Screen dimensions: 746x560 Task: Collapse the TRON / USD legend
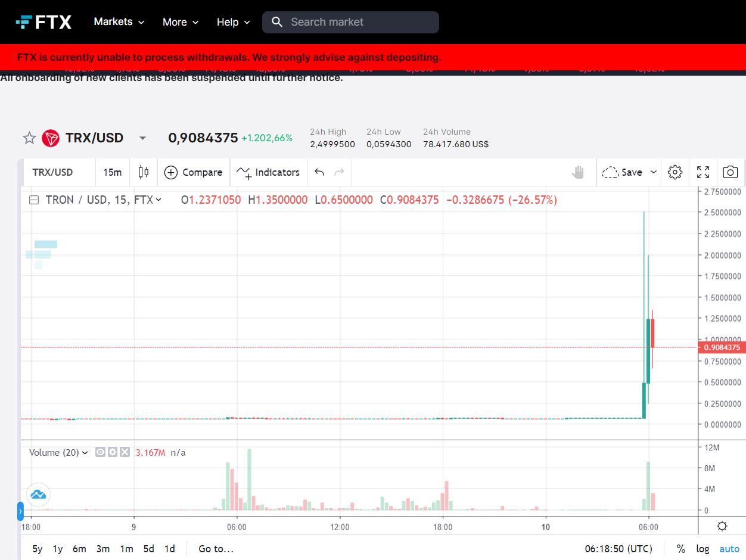(35, 200)
